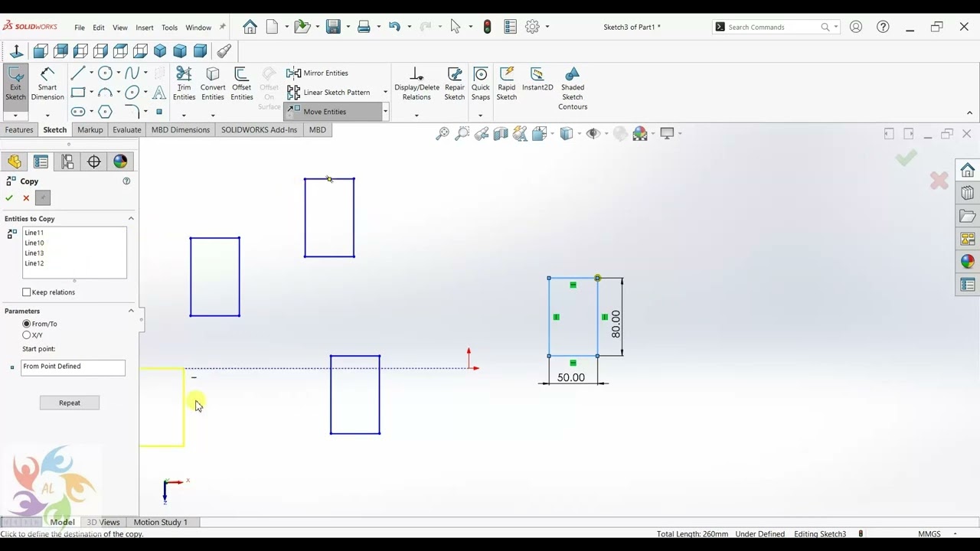
Task: Click the Undo icon
Action: (x=394, y=27)
